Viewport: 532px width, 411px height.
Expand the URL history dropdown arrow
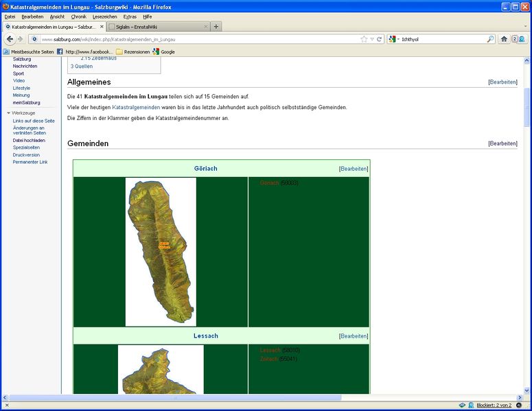pos(372,39)
